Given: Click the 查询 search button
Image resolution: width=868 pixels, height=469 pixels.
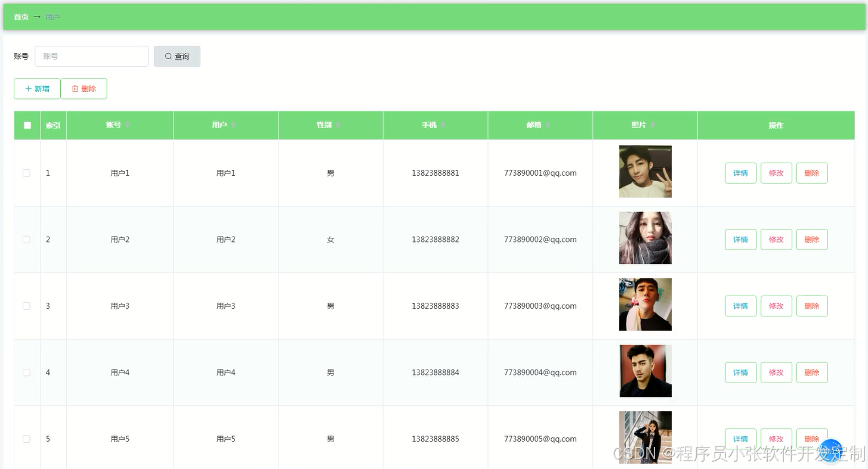Looking at the screenshot, I should [x=177, y=56].
